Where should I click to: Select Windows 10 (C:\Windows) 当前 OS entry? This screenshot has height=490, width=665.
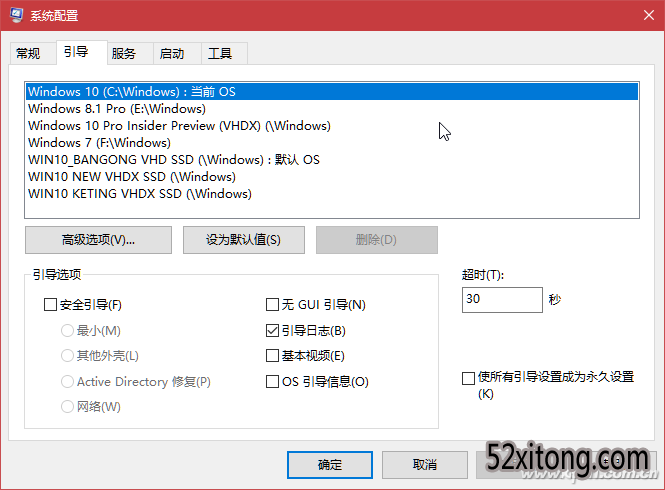(x=332, y=92)
